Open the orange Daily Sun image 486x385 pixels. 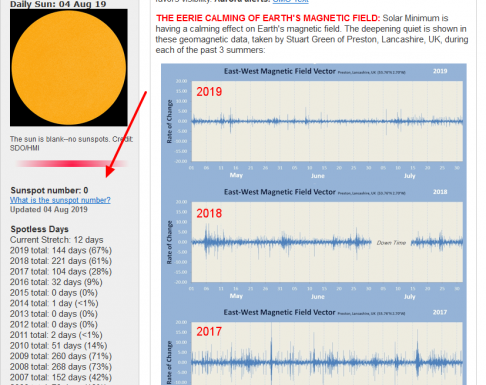click(69, 68)
